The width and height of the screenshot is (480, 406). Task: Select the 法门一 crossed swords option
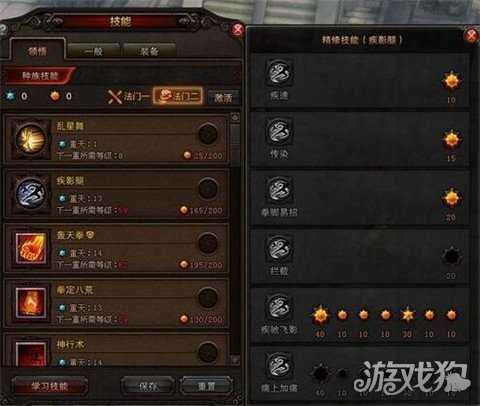point(128,97)
